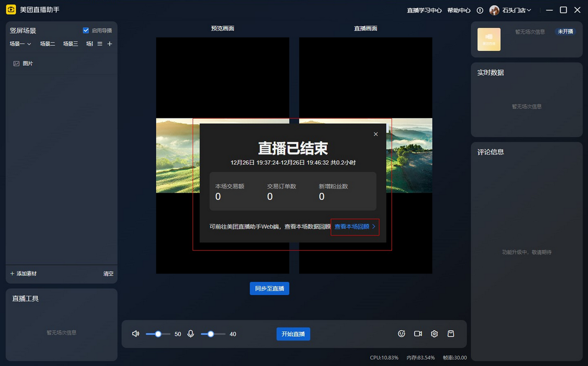Click the scene list hamburger toggle
Viewport: 588px width, 366px height.
click(99, 44)
